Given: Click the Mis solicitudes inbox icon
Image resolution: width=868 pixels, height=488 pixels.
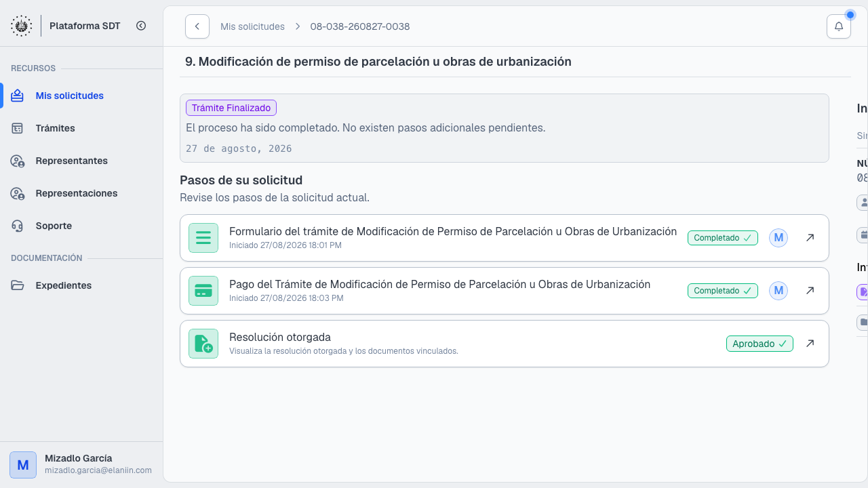Looking at the screenshot, I should click(x=18, y=96).
